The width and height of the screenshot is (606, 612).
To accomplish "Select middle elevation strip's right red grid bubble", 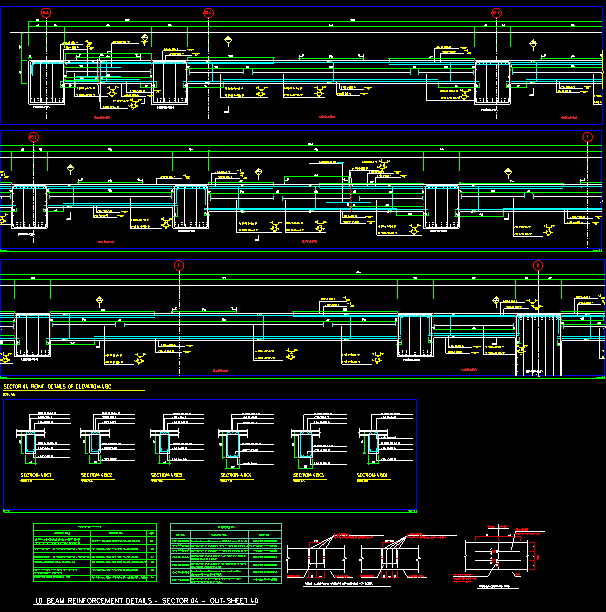I will [588, 137].
